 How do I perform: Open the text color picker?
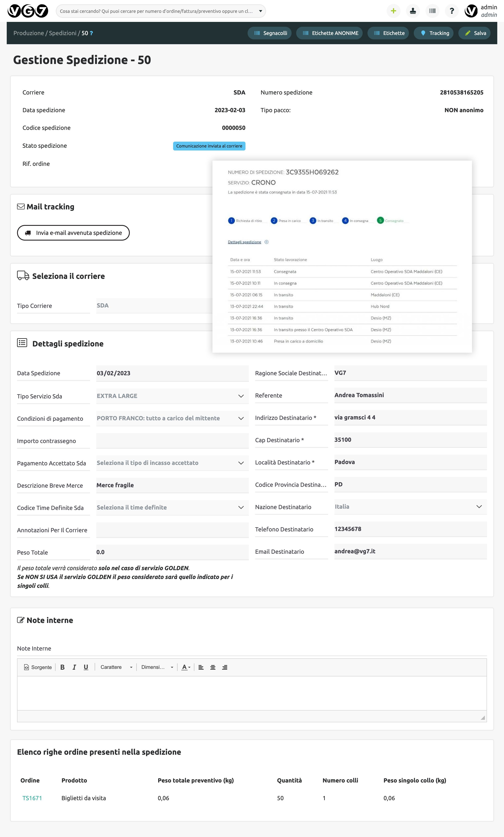(186, 667)
